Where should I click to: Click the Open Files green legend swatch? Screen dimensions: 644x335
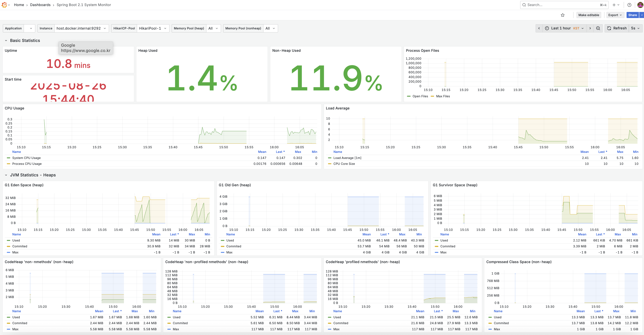pos(408,96)
